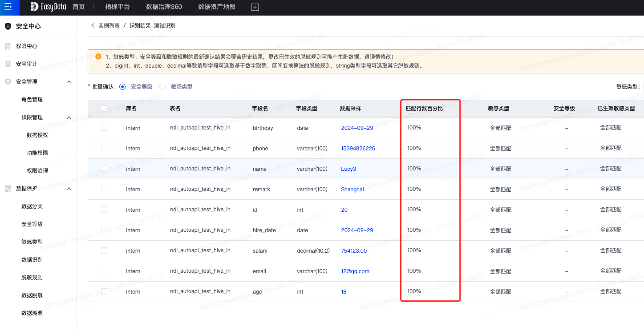644x331 pixels.
Task: Select the 敏感类型 radio button
Action: pyautogui.click(x=162, y=87)
